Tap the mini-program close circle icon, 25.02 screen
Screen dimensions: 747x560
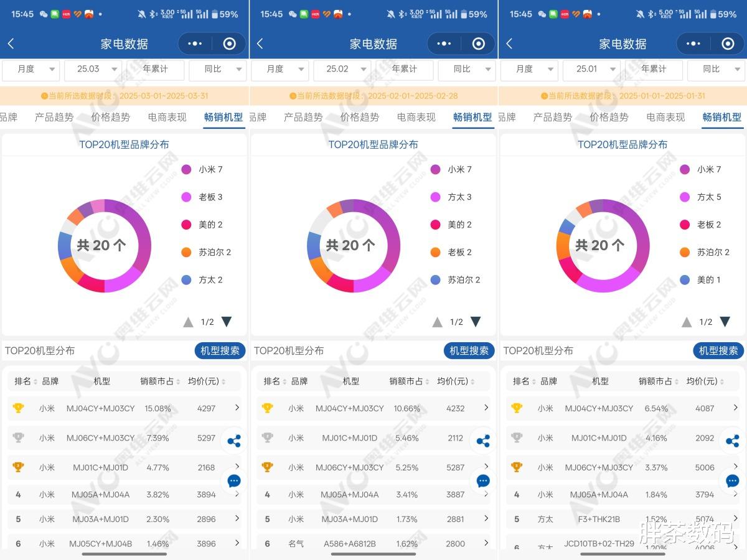click(x=478, y=44)
